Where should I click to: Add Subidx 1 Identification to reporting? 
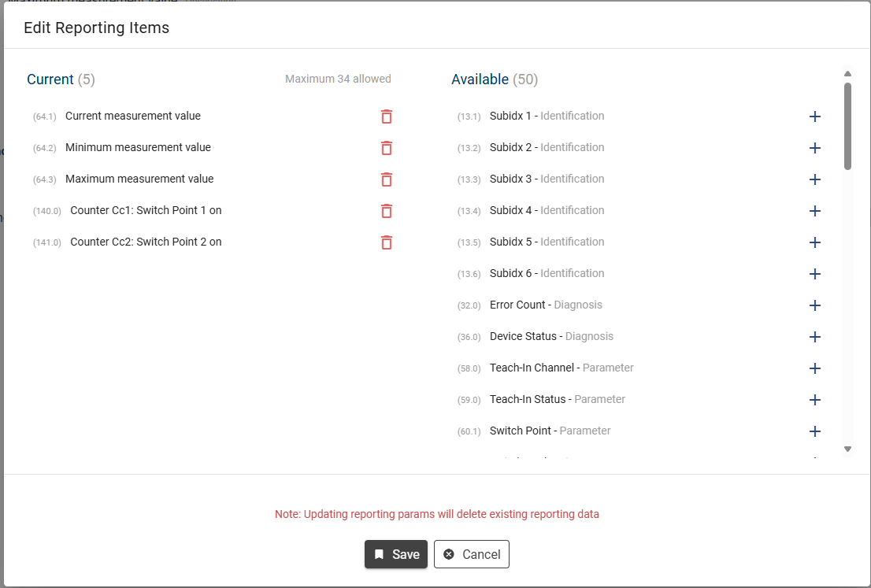(x=815, y=116)
